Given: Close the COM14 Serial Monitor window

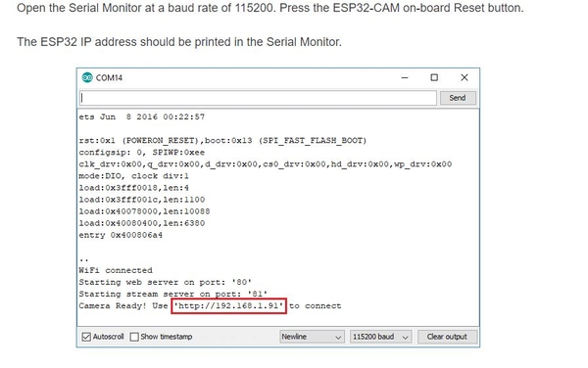Looking at the screenshot, I should 465,77.
